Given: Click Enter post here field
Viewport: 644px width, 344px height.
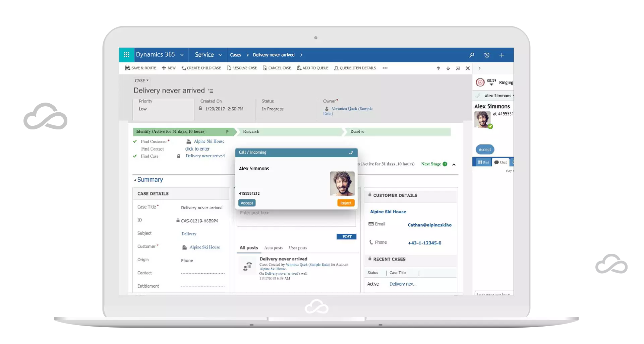Looking at the screenshot, I should tap(296, 218).
